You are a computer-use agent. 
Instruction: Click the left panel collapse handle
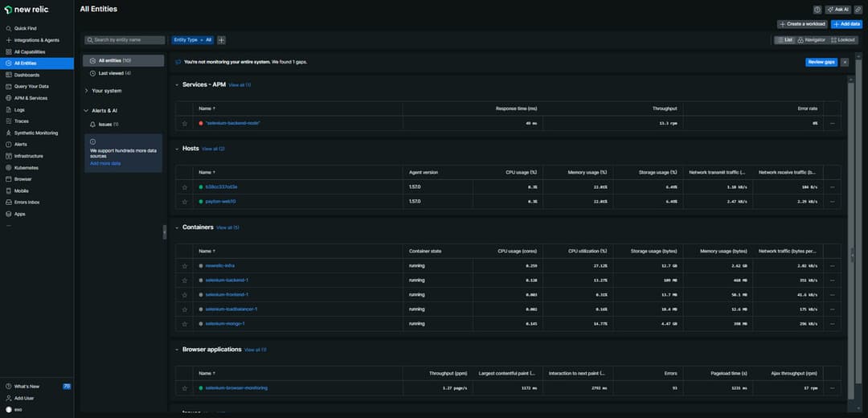click(165, 232)
